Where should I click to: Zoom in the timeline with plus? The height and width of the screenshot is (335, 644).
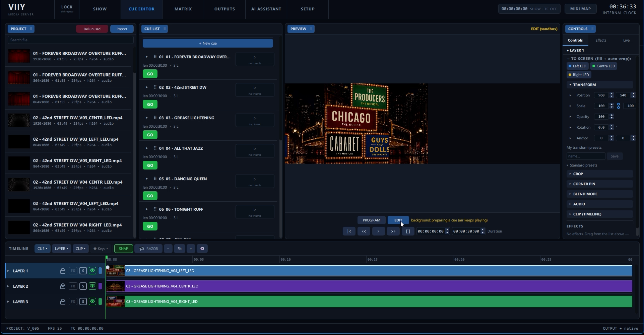[x=191, y=249]
